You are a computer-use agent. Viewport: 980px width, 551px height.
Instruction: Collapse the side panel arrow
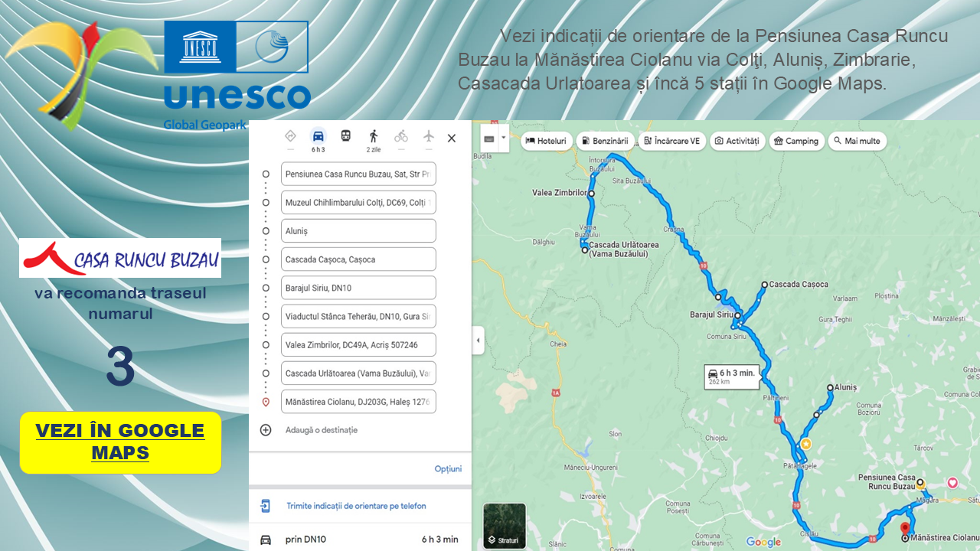click(479, 341)
